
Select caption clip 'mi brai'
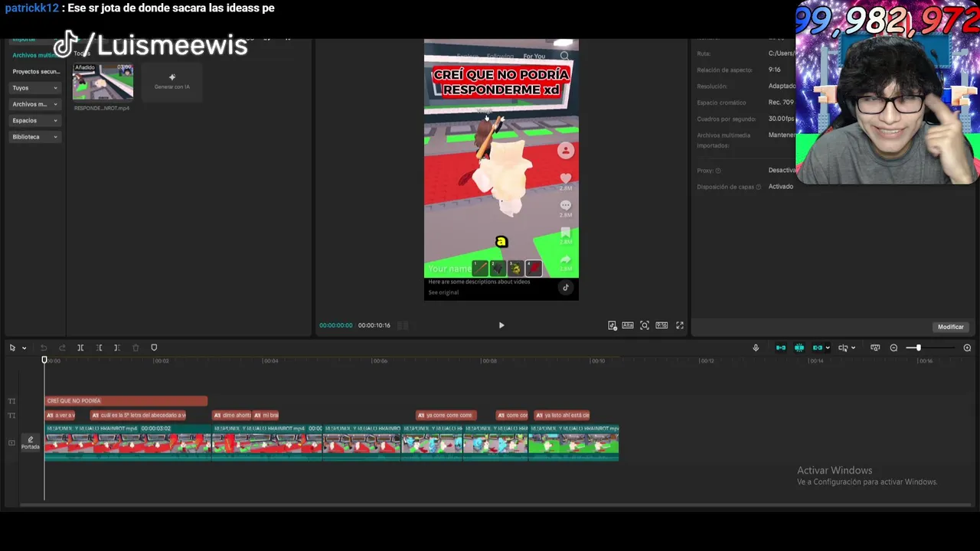click(266, 416)
